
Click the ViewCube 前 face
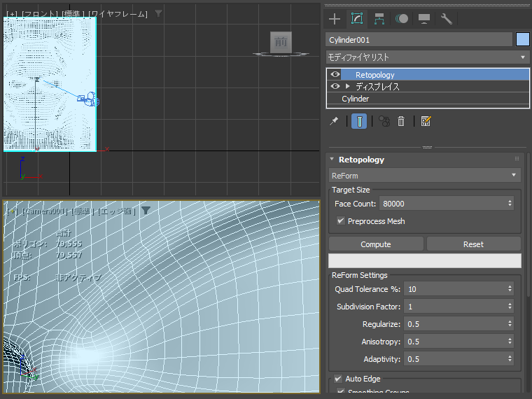281,42
